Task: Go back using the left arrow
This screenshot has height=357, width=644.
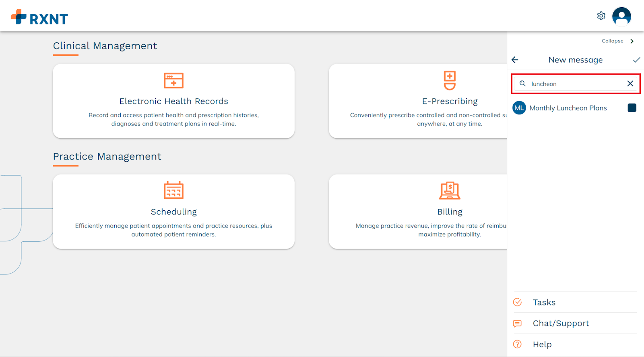Action: click(515, 60)
